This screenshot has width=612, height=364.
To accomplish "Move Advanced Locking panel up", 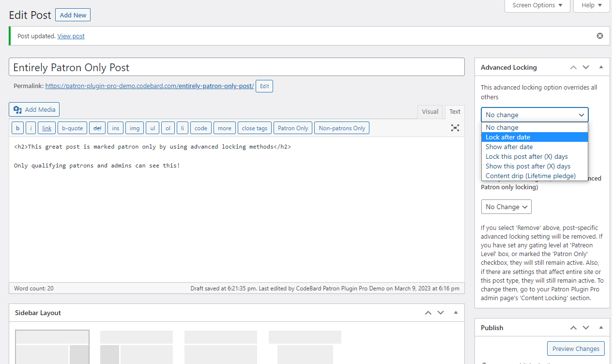I will [573, 67].
